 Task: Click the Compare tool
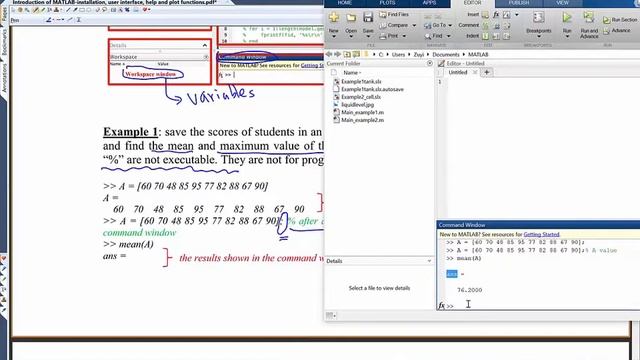[394, 25]
